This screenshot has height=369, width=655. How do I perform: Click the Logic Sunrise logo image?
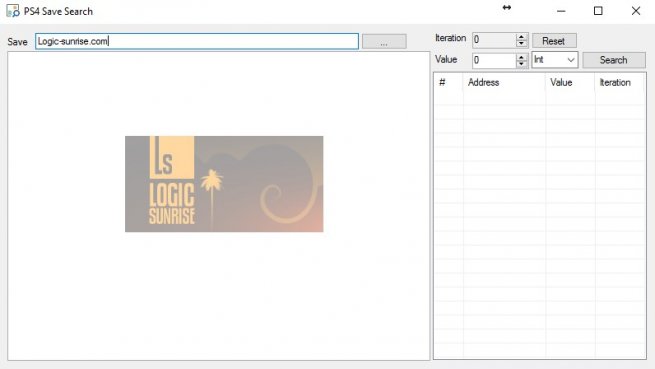tap(224, 184)
